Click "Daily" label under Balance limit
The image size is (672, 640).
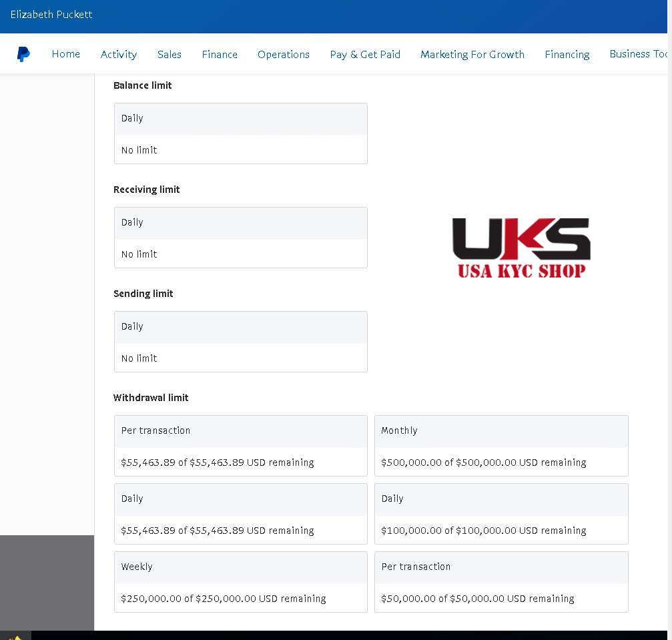[x=132, y=118]
